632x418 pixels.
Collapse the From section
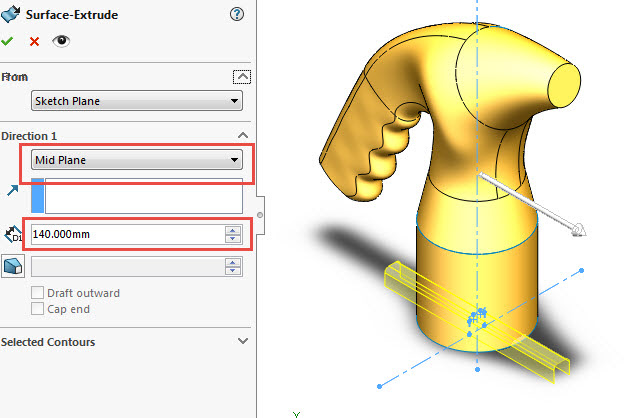(x=242, y=77)
